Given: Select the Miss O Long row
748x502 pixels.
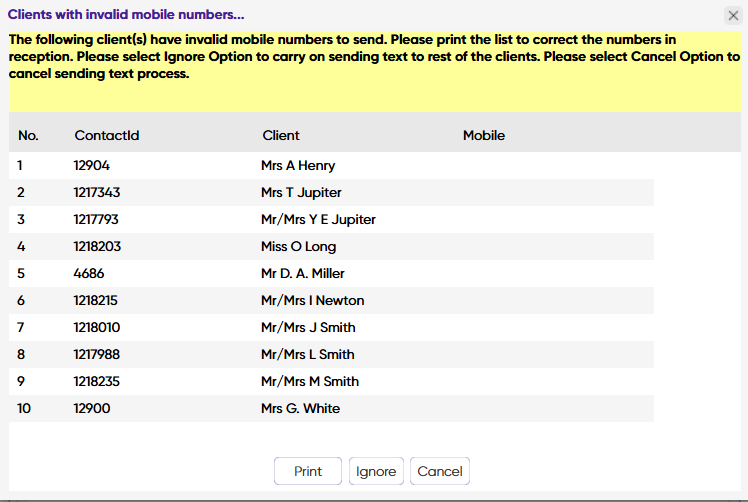Looking at the screenshot, I should point(331,246).
